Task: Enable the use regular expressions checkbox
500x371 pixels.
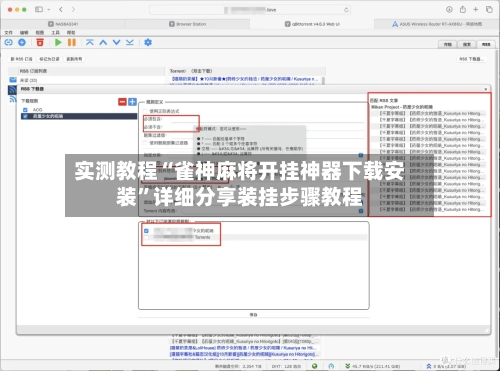Action: 145,111
